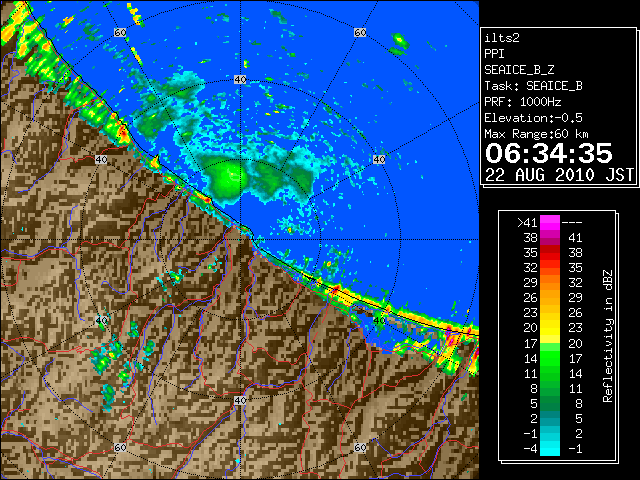
Task: Select the teal 2–5 dBZ legend band
Action: point(550,418)
